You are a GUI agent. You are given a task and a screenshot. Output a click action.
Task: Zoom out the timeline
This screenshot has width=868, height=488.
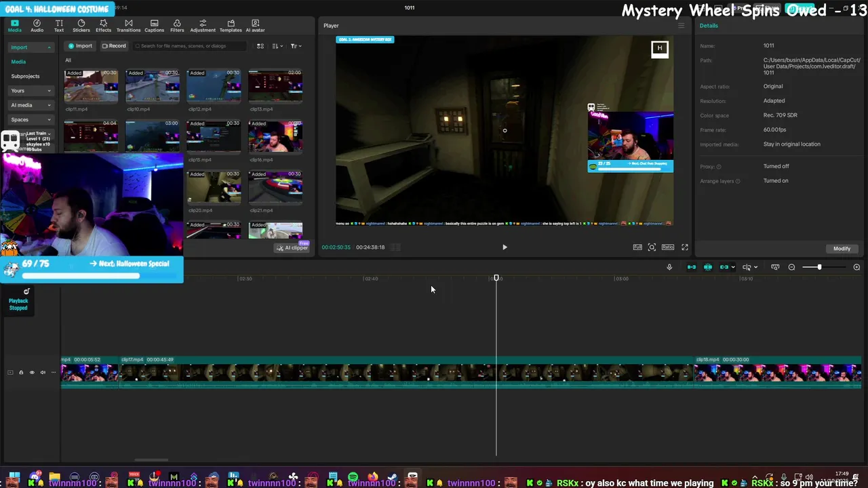tap(791, 267)
